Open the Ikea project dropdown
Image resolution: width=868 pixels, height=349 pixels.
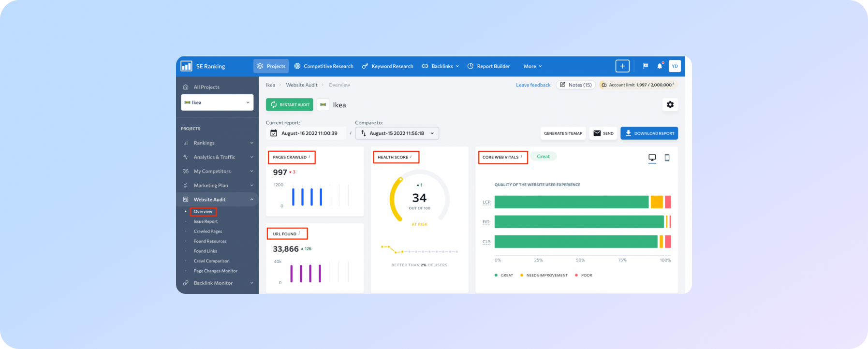(x=217, y=102)
